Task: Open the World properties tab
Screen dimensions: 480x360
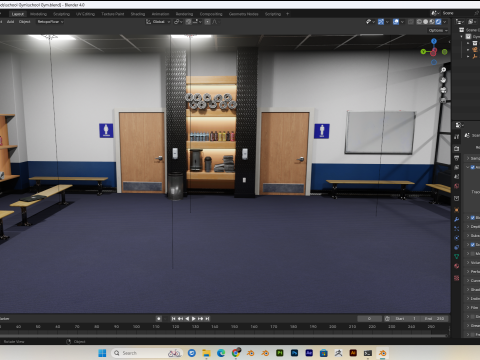Action: coord(457,186)
